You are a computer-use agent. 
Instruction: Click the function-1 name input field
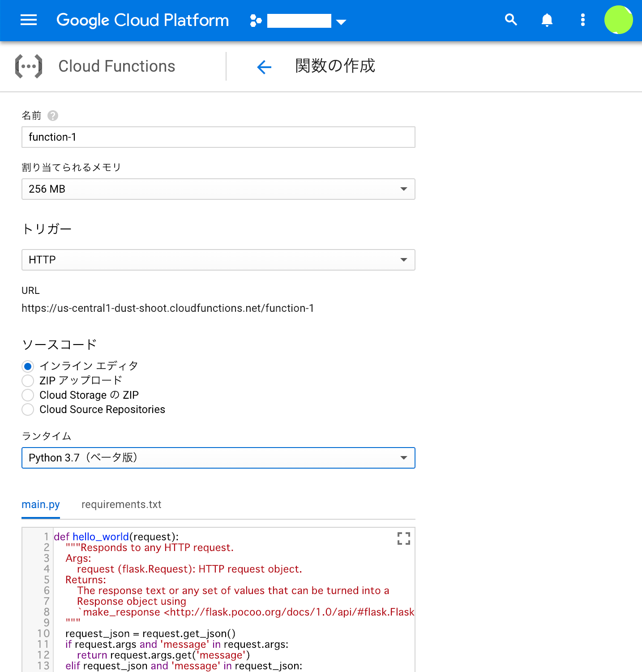pyautogui.click(x=218, y=137)
